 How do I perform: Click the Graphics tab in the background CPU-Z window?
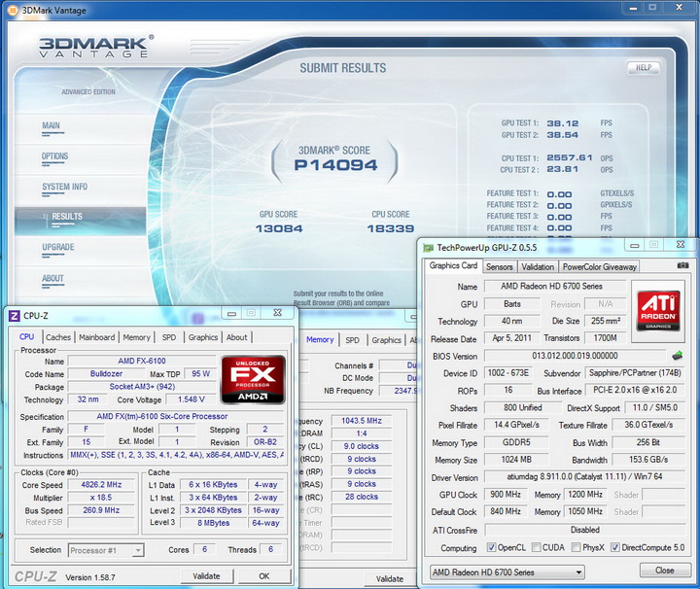click(x=386, y=340)
